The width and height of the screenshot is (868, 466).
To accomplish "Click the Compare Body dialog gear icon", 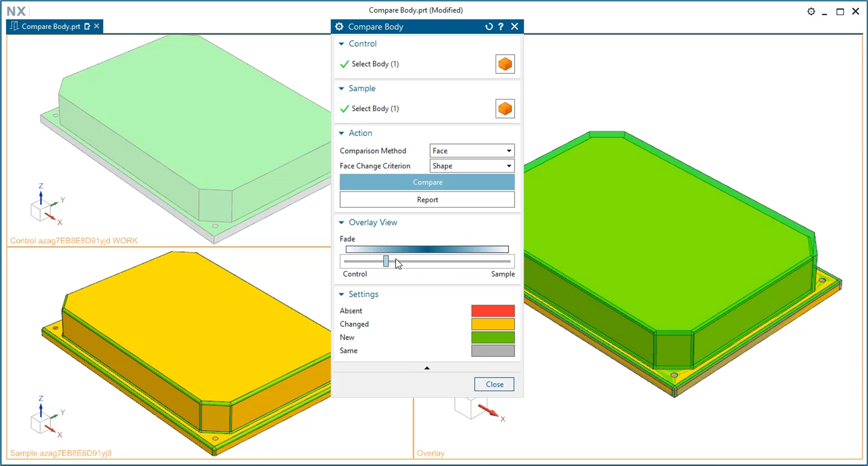I will 340,27.
